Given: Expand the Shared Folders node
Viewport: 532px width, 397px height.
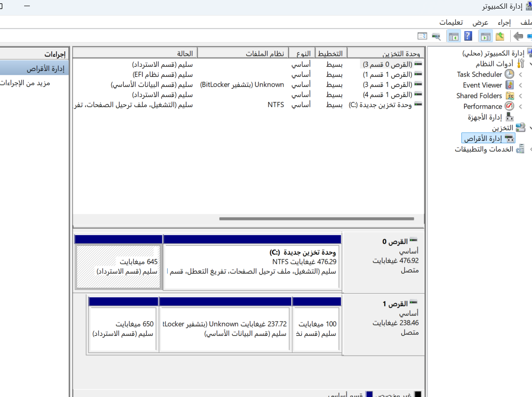Looking at the screenshot, I should [x=521, y=96].
